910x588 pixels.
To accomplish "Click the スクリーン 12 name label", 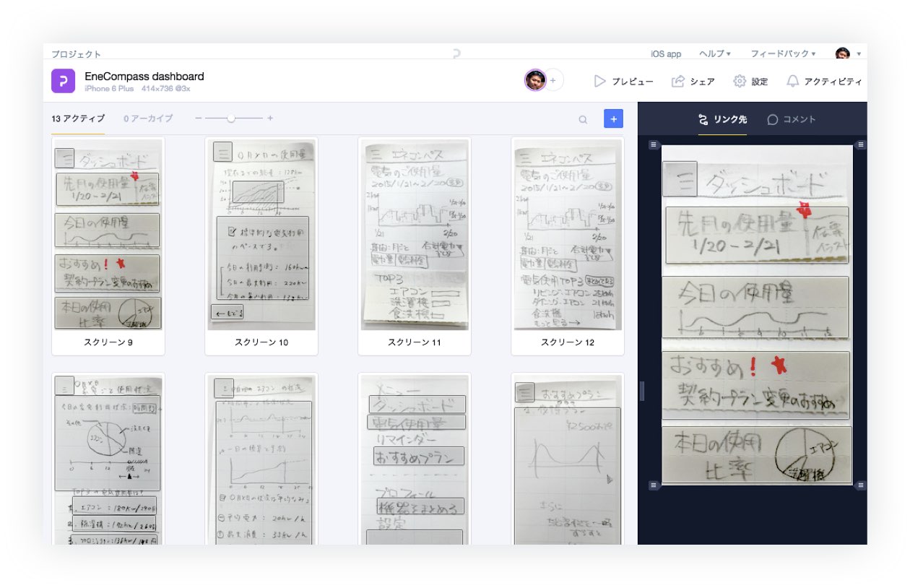I will tap(568, 342).
